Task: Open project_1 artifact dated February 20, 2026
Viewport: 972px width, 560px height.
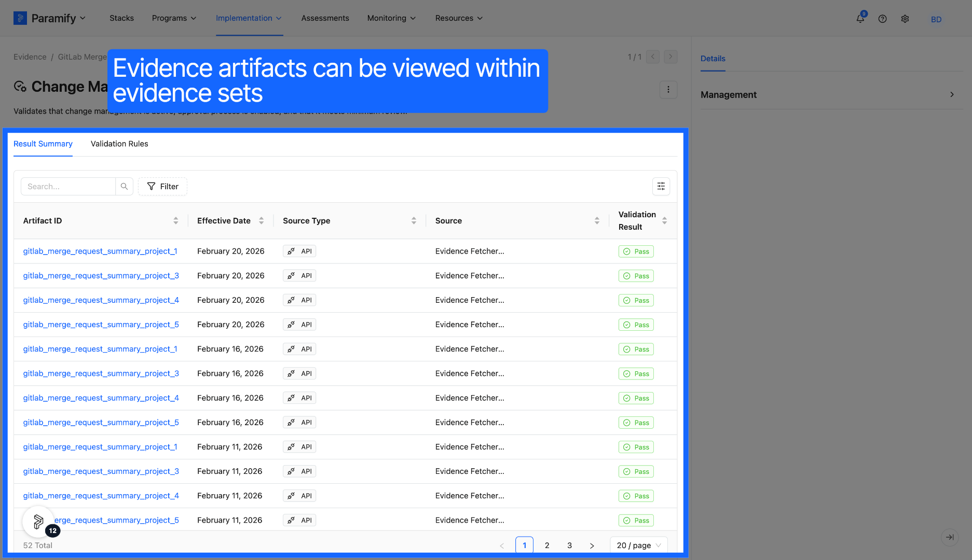Action: pos(100,251)
